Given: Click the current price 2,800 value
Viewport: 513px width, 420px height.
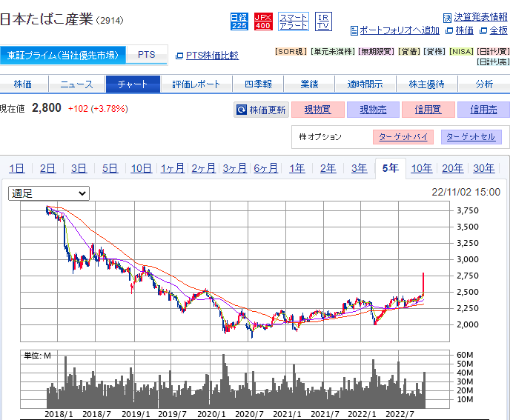Looking at the screenshot, I should 47,108.
